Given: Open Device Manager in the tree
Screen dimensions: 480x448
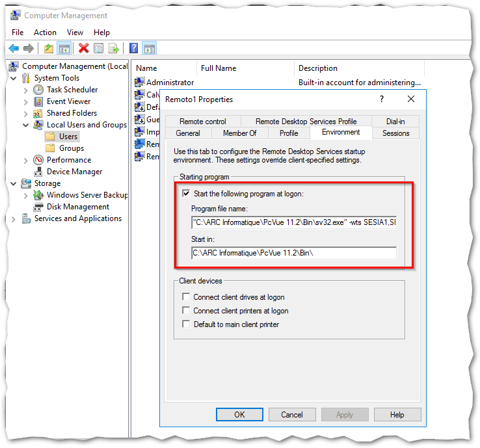Looking at the screenshot, I should tap(74, 172).
